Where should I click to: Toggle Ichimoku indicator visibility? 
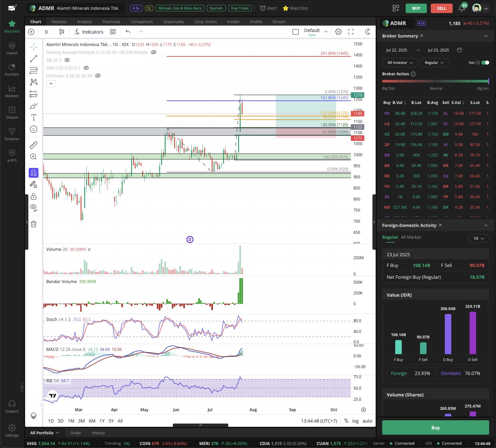tap(98, 76)
